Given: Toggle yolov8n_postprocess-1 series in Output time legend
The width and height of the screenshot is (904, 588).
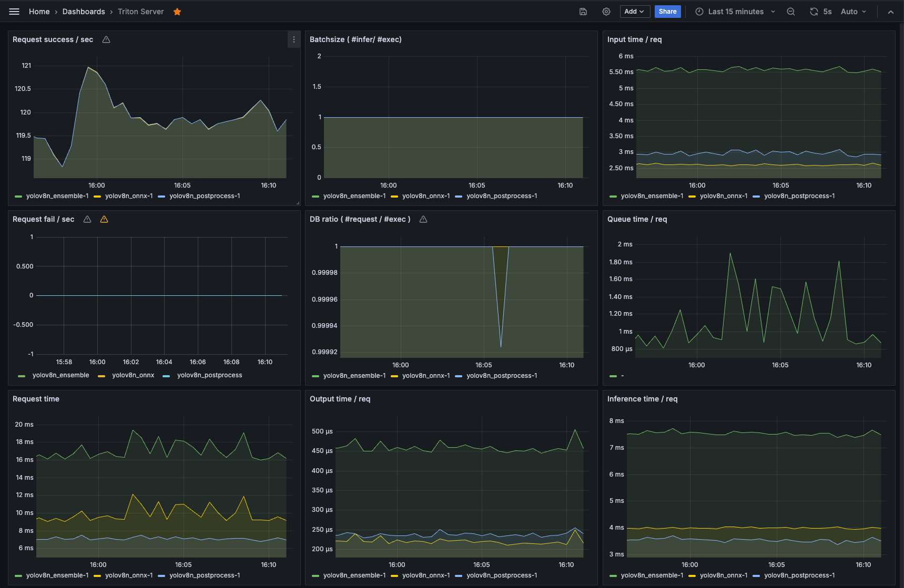Looking at the screenshot, I should (502, 575).
